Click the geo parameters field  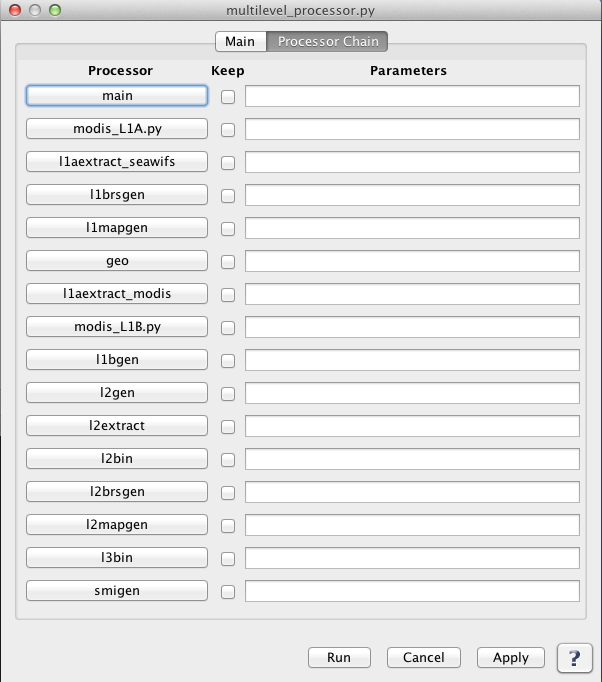(412, 261)
